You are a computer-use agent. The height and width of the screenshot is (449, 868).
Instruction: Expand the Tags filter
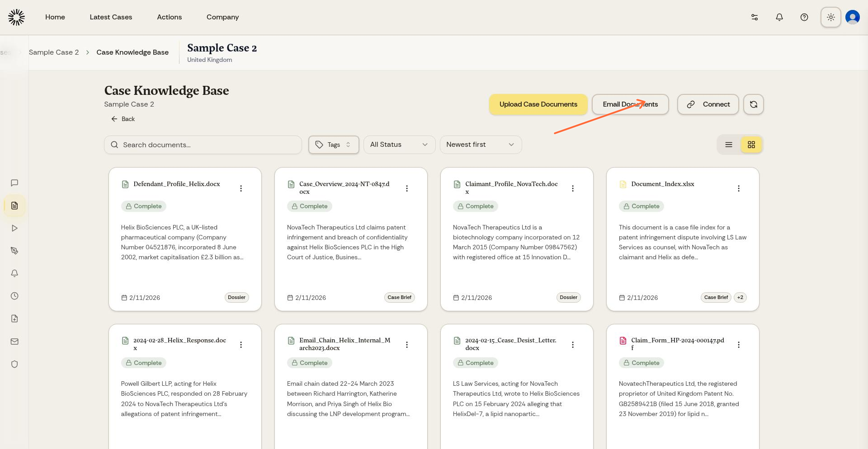pos(333,145)
